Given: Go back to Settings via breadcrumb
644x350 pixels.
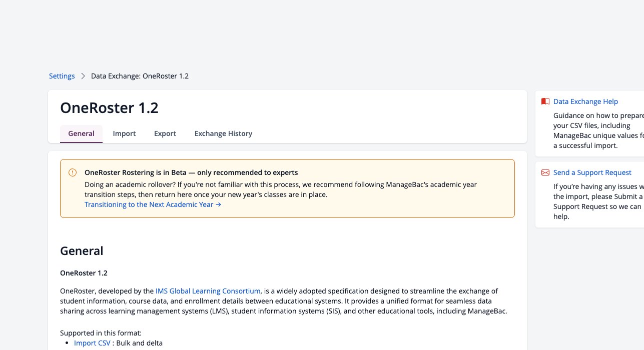Looking at the screenshot, I should coord(62,76).
